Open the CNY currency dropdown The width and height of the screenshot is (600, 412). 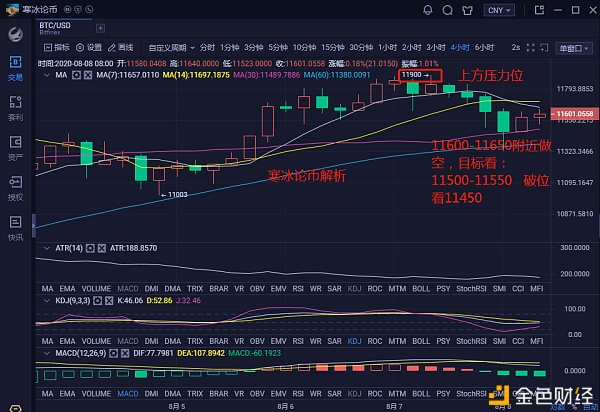(499, 10)
